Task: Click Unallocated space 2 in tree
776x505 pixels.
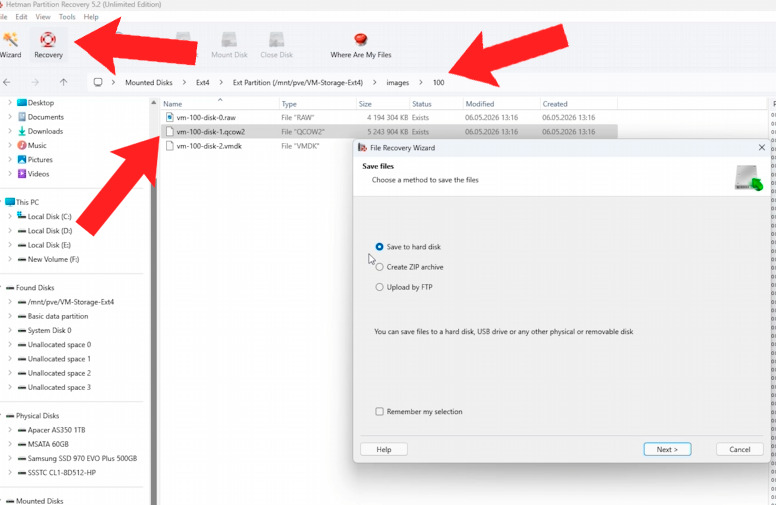Action: click(x=59, y=373)
